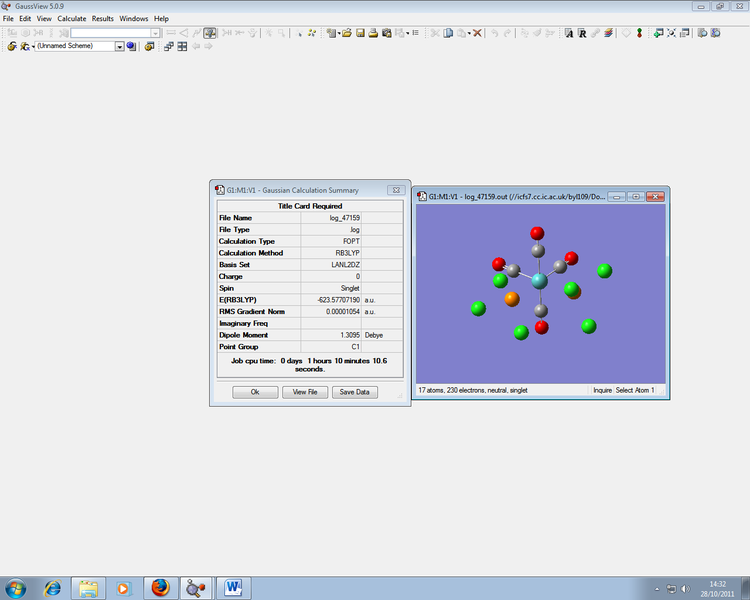Expand the Paste options arrow
Viewport: 750px width, 600px height.
[469, 33]
